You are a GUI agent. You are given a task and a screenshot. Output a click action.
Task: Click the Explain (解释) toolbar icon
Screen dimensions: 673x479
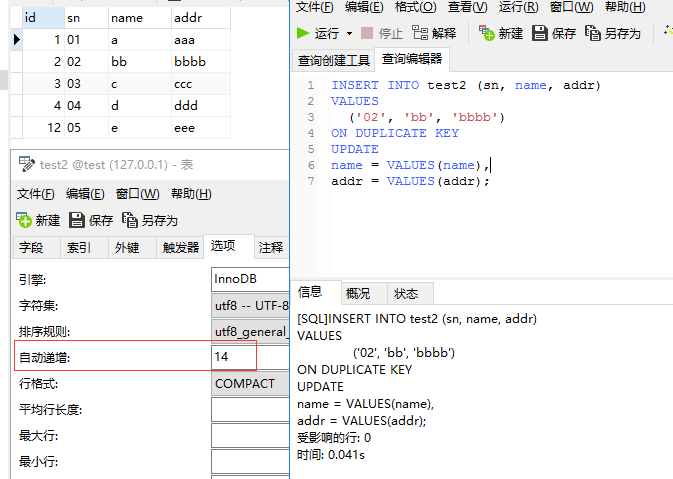[x=434, y=33]
